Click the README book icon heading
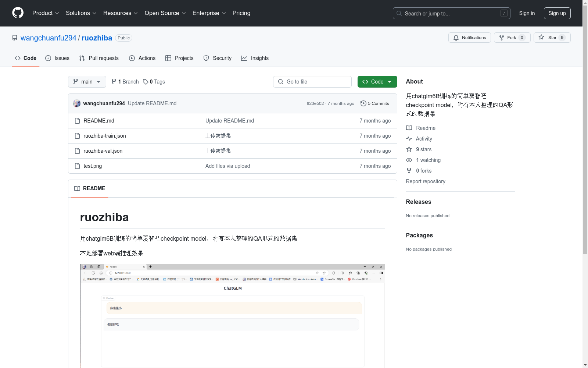Screen dimensions: 588x368 (x=77, y=188)
